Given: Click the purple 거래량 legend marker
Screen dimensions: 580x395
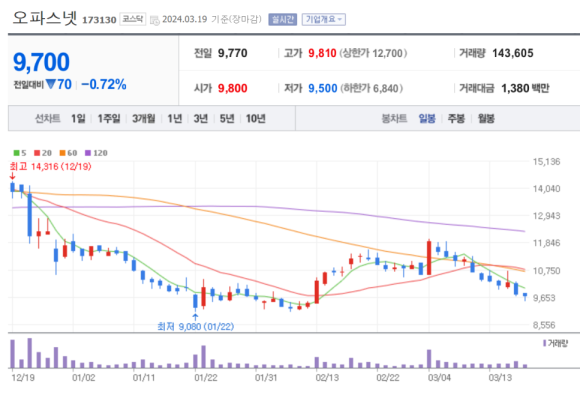Looking at the screenshot, I should click(x=544, y=343).
